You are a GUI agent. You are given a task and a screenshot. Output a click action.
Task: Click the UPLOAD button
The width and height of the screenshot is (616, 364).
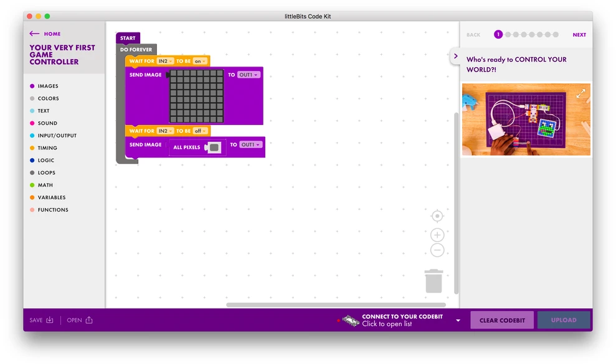564,320
